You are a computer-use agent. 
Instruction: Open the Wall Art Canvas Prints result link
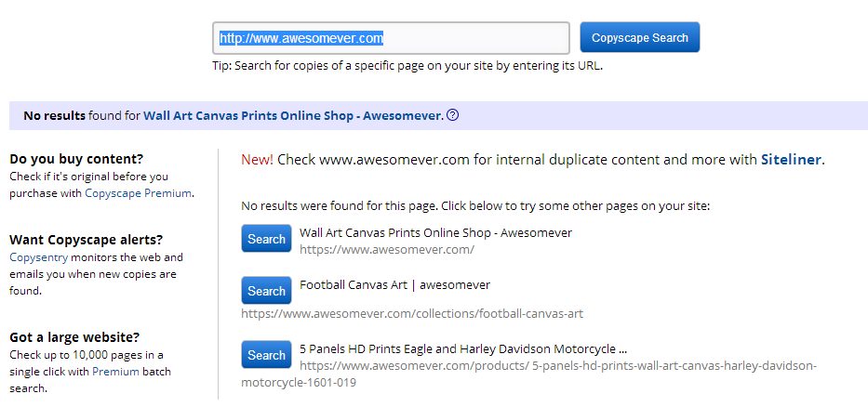(293, 116)
